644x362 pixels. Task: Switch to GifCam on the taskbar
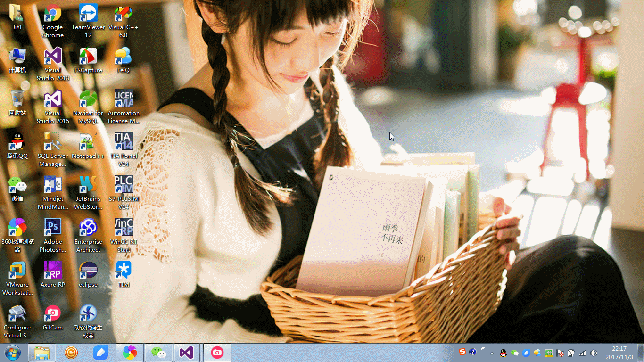pyautogui.click(x=217, y=353)
